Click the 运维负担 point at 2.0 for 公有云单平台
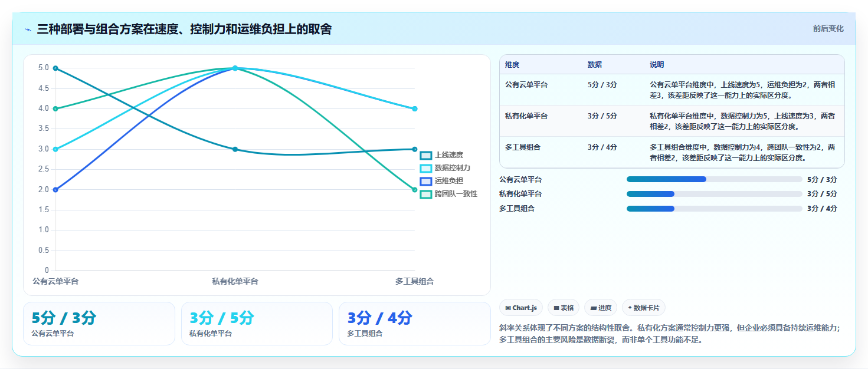The image size is (868, 369). click(x=55, y=190)
